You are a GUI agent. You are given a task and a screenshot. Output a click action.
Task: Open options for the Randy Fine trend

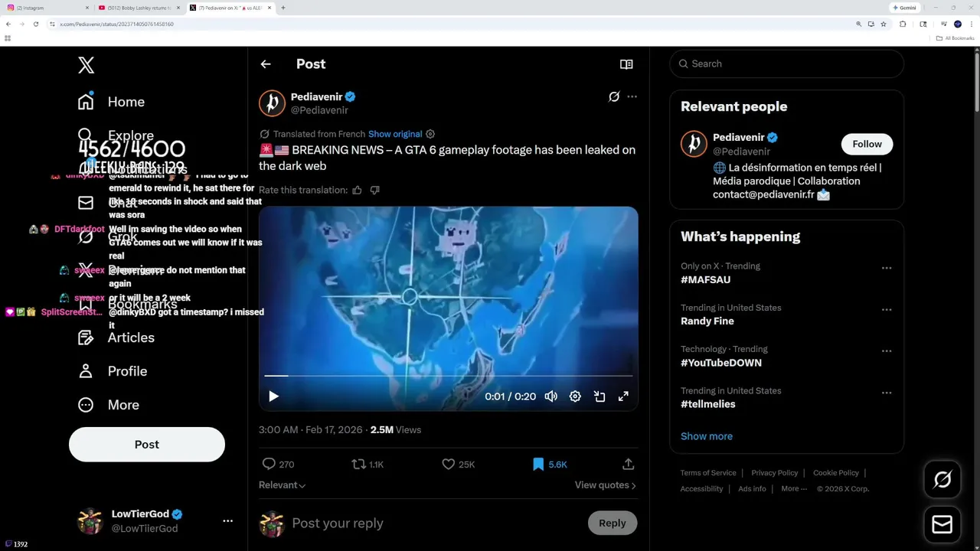tap(887, 309)
